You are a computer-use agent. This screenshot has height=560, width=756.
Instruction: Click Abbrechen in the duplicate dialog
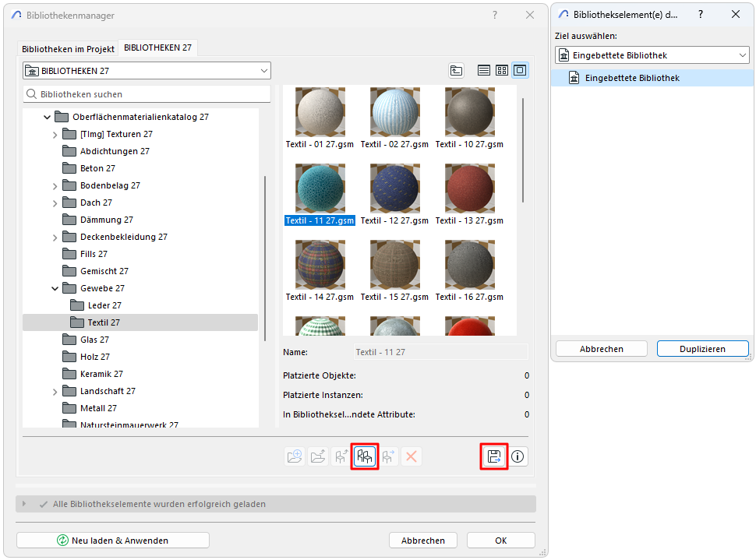601,349
